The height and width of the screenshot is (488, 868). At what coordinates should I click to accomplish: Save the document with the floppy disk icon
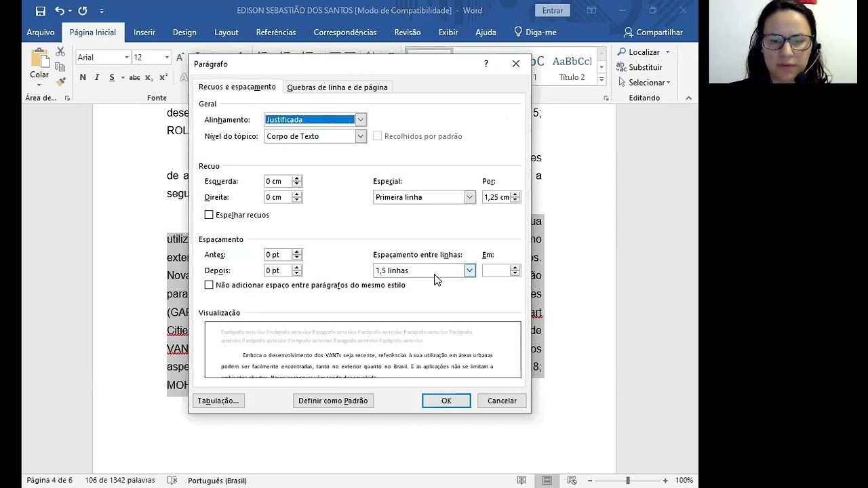point(41,11)
